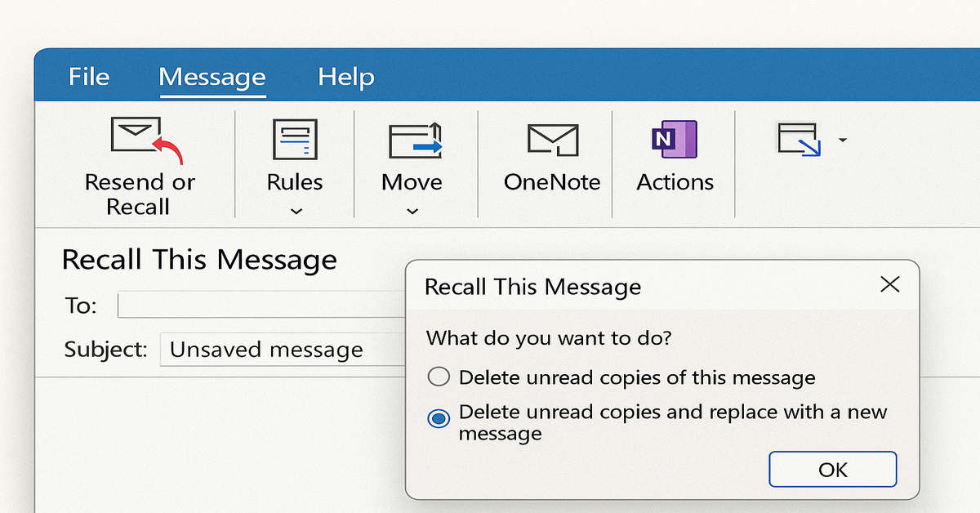The width and height of the screenshot is (980, 513).
Task: Expand the Move dropdown chevron
Action: [x=412, y=212]
